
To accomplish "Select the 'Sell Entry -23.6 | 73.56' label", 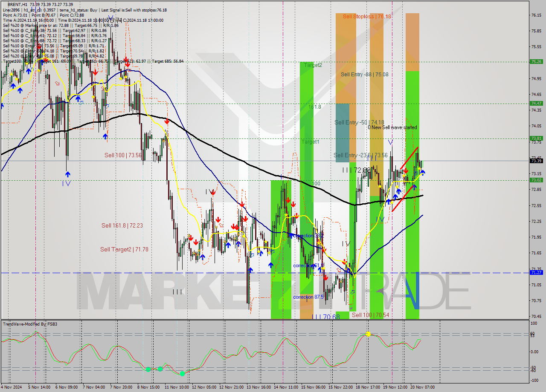I will [x=360, y=155].
